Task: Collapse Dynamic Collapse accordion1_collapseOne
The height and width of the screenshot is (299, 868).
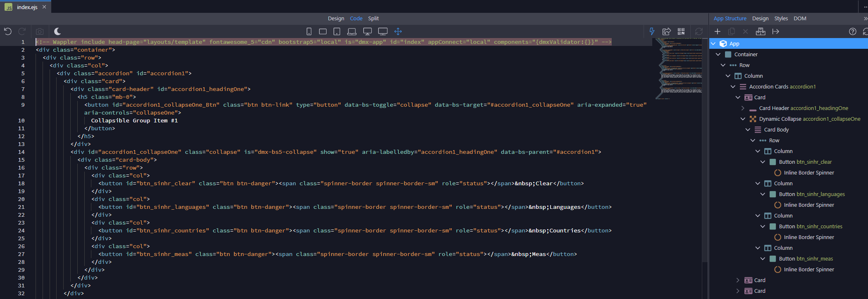Action: pyautogui.click(x=743, y=119)
